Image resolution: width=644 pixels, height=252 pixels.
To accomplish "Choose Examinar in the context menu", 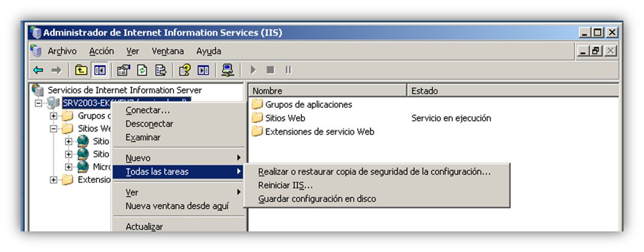I will tap(179, 137).
